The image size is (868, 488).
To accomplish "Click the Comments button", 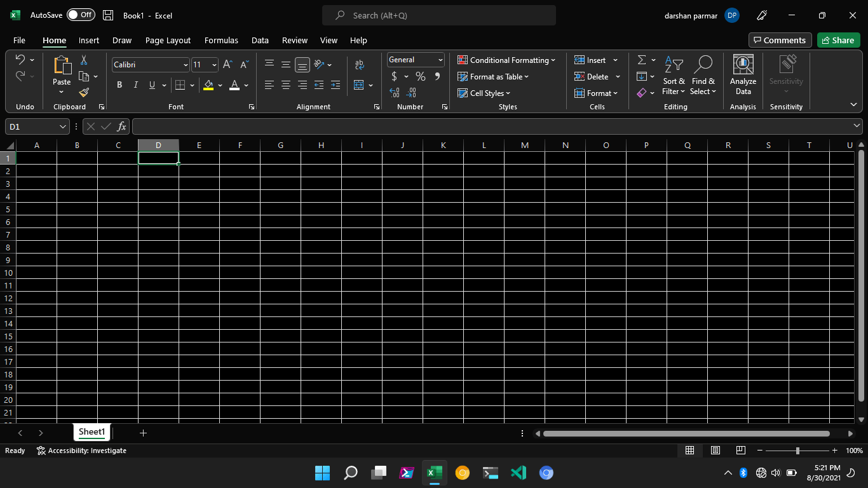I will pos(780,39).
